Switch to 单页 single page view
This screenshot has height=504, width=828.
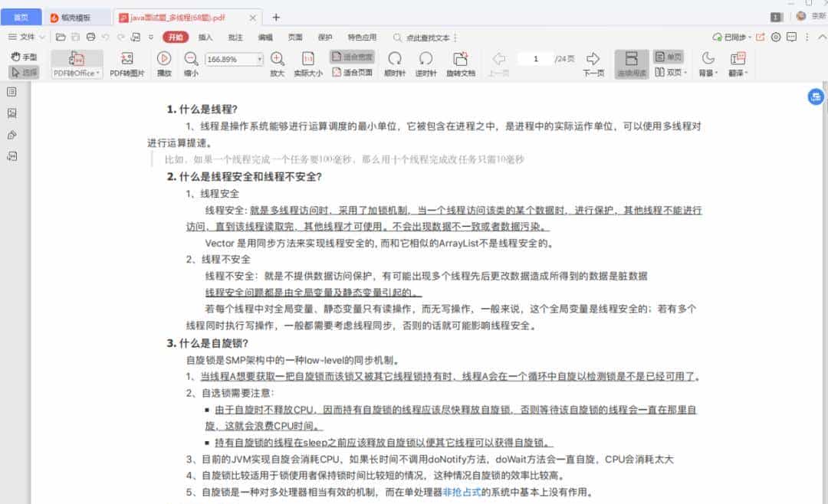670,55
